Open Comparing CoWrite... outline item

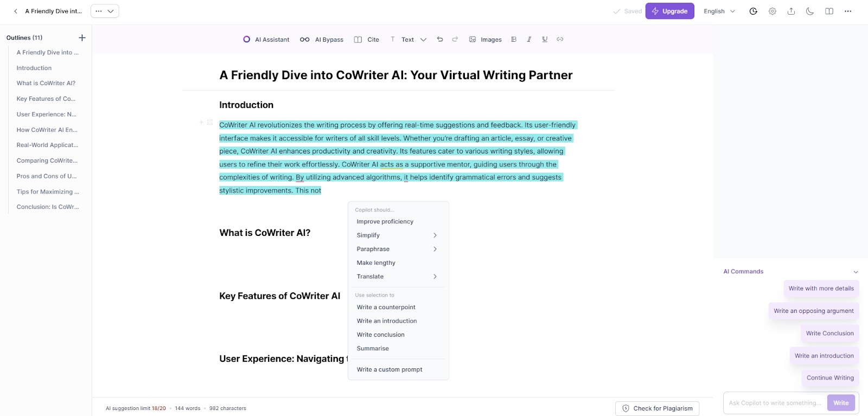[47, 161]
